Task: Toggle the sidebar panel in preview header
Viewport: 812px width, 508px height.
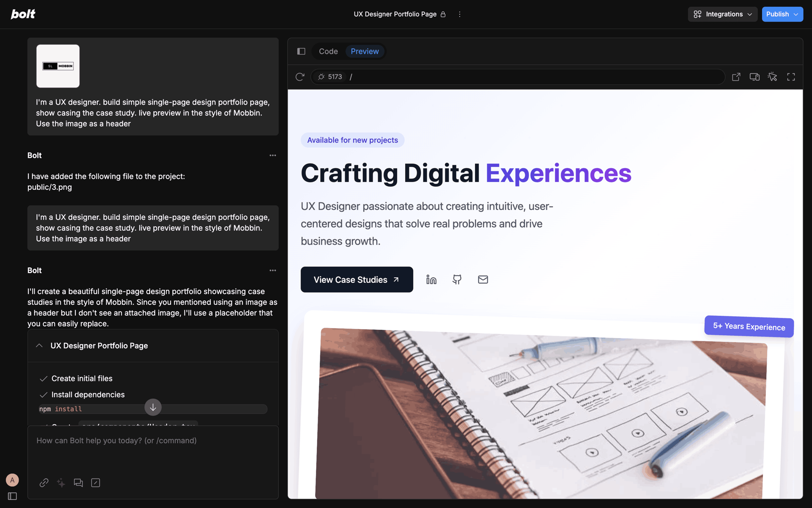Action: [x=301, y=51]
